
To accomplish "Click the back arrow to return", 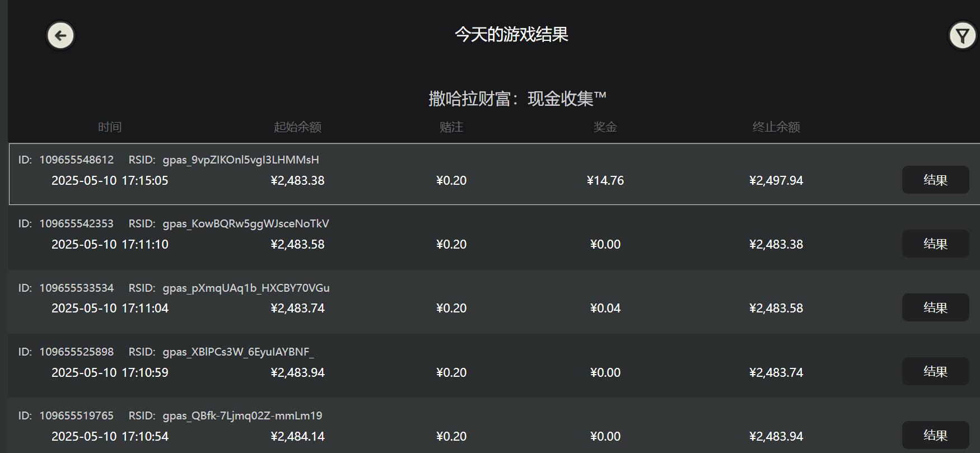I will click(60, 35).
